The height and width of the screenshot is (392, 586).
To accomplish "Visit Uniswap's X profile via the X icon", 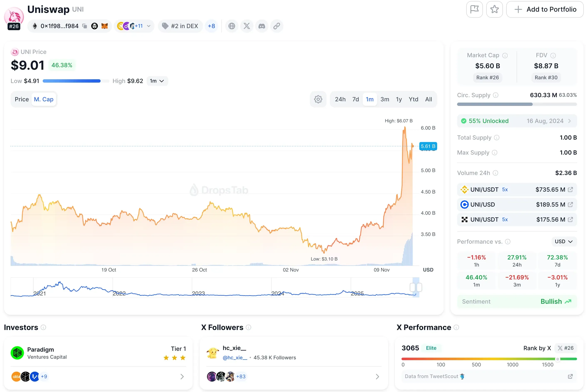I will point(247,26).
